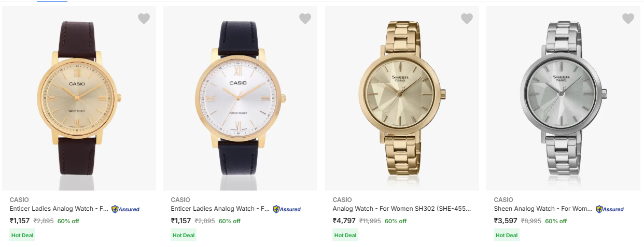This screenshot has height=247, width=644.
Task: Click ₹3,597 price of silver Sheen watch
Action: coord(506,221)
